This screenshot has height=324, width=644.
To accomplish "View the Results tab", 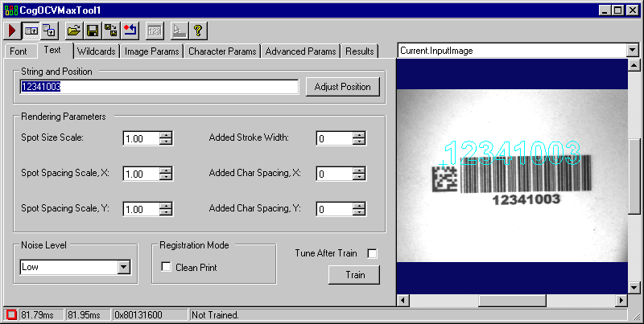I will (x=360, y=51).
